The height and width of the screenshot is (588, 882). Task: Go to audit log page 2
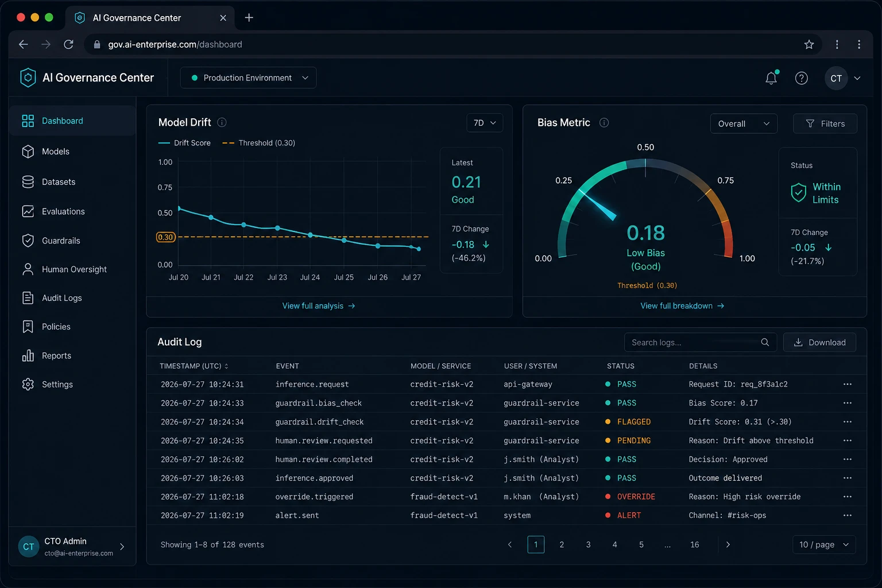point(562,544)
